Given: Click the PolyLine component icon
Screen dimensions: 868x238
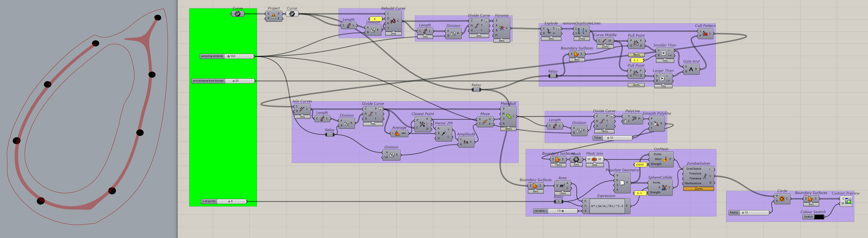Looking at the screenshot, I should tap(634, 118).
